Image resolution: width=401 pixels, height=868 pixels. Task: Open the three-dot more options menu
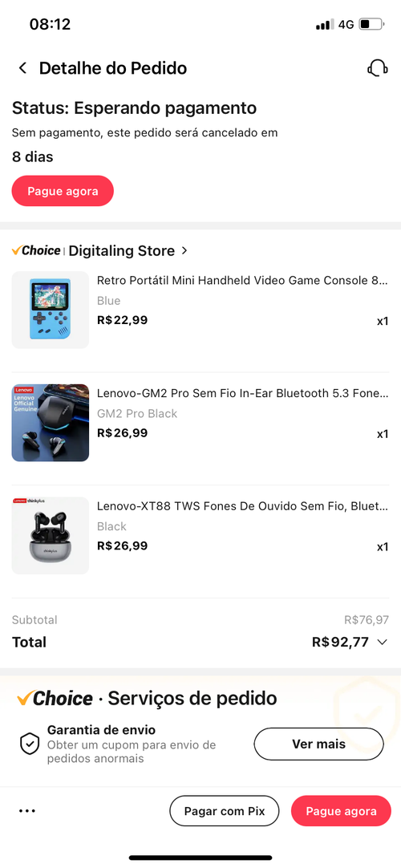26,811
